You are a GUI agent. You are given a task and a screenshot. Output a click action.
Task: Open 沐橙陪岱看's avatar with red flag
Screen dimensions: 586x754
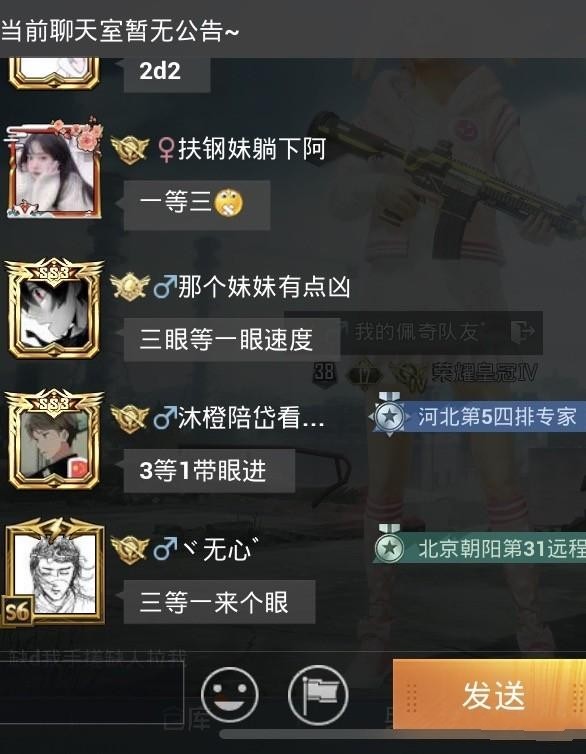pyautogui.click(x=54, y=440)
